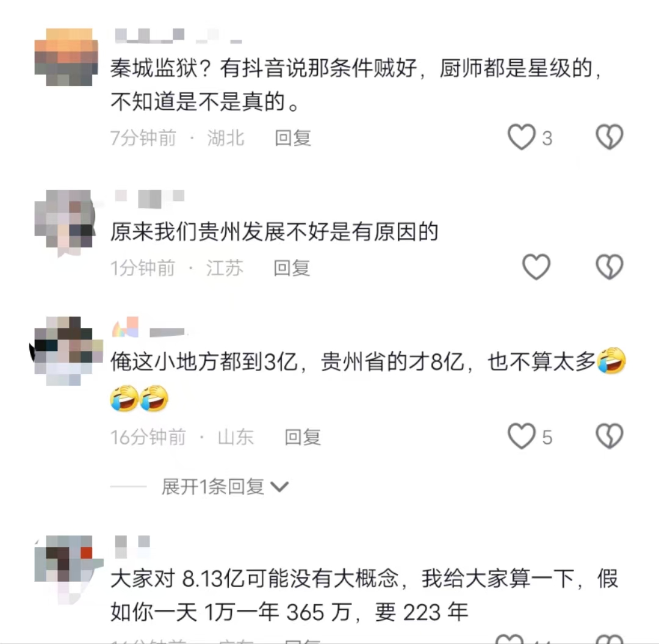Tap broken heart on 山东 comment
Image resolution: width=659 pixels, height=644 pixels.
pos(610,436)
